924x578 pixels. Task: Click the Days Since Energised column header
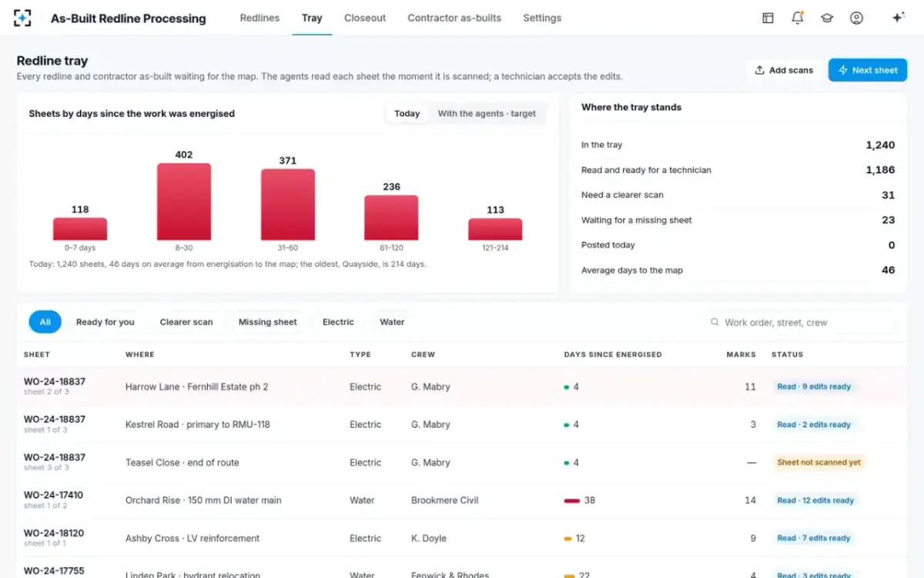(613, 355)
